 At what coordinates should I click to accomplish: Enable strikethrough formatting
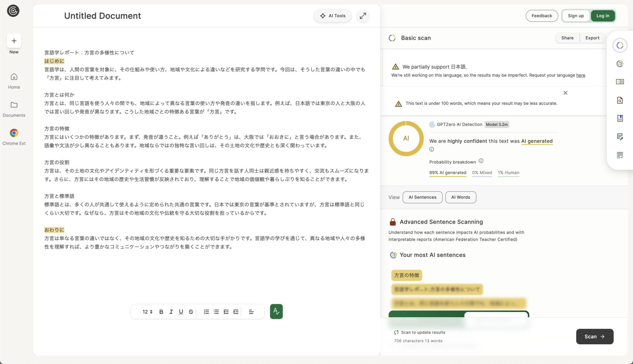pyautogui.click(x=191, y=311)
